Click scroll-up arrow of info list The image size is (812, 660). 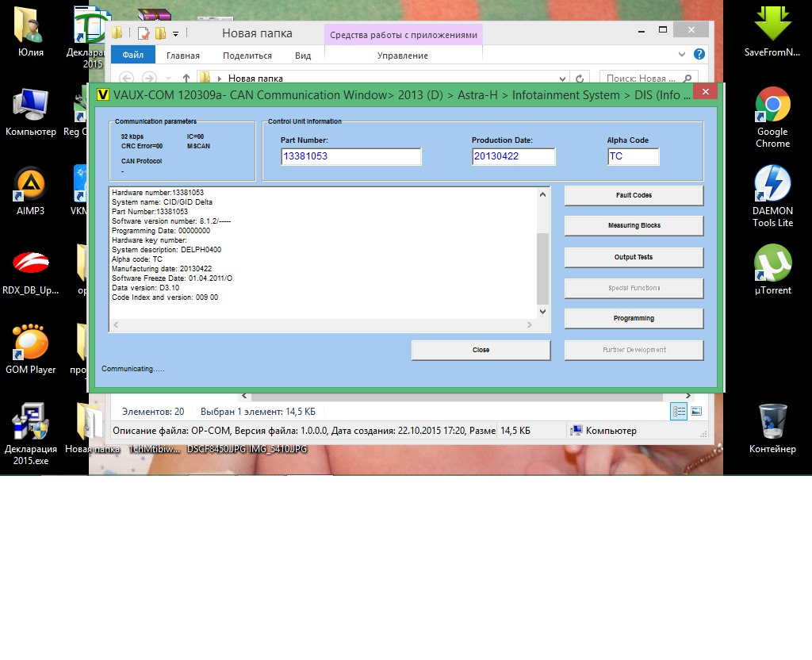(542, 195)
